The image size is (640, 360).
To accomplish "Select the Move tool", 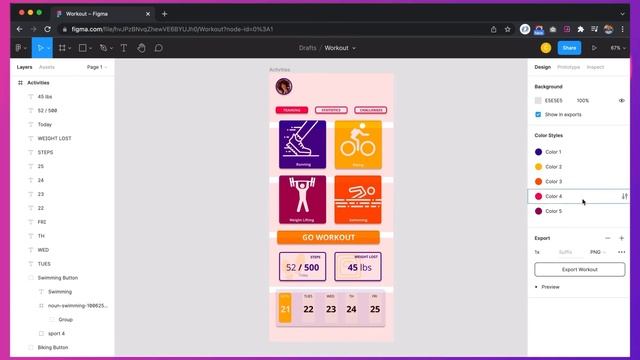I will coord(40,48).
